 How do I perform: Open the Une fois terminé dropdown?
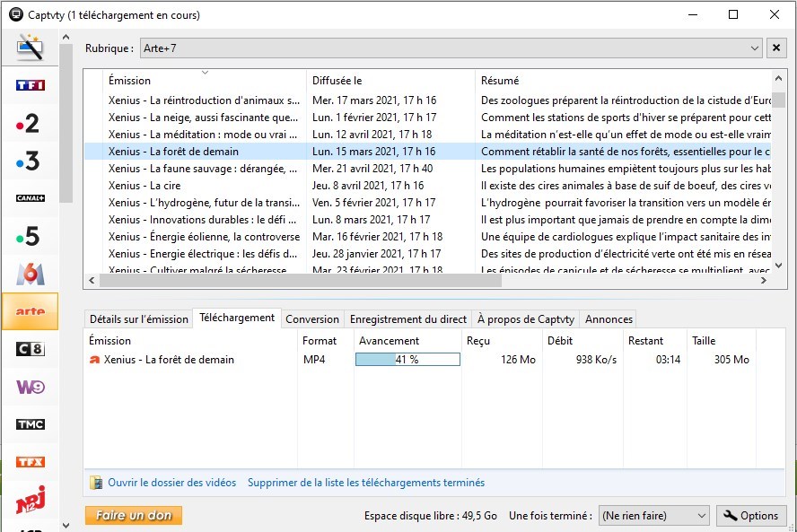(x=653, y=516)
